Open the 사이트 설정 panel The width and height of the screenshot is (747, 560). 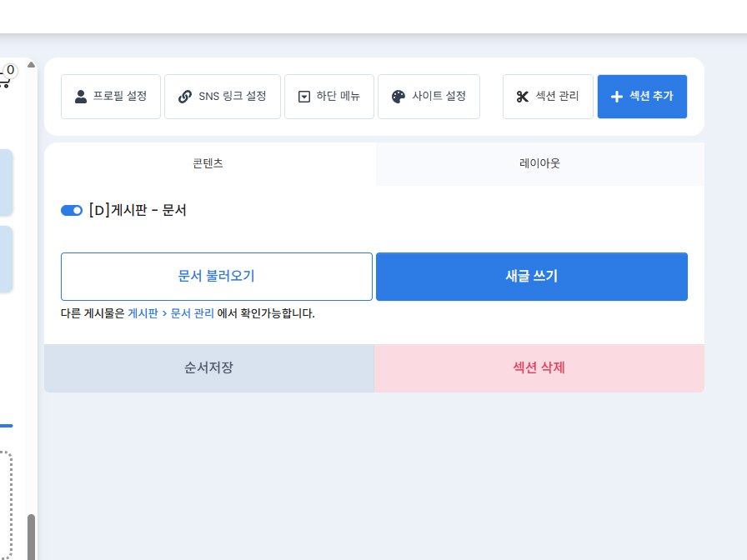[429, 96]
